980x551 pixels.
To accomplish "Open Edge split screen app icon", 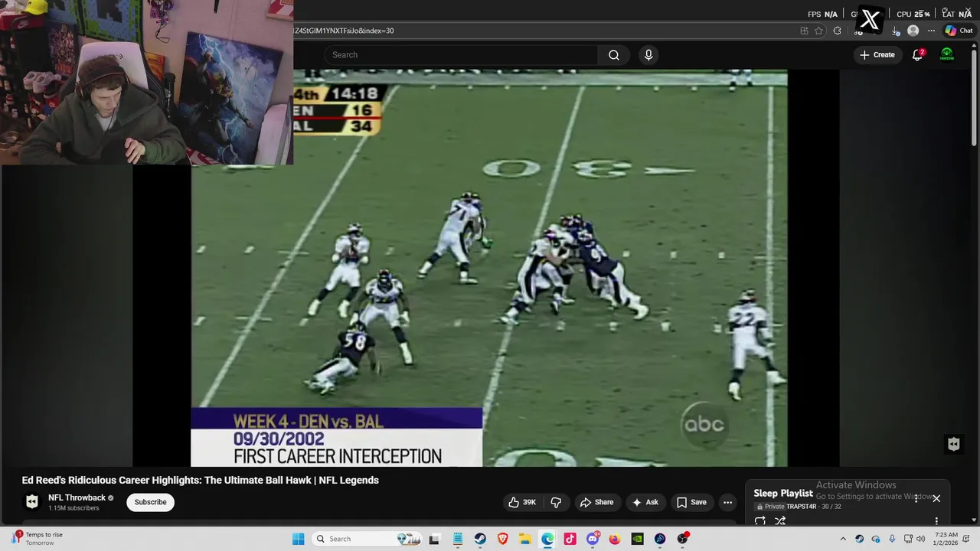I will point(804,31).
